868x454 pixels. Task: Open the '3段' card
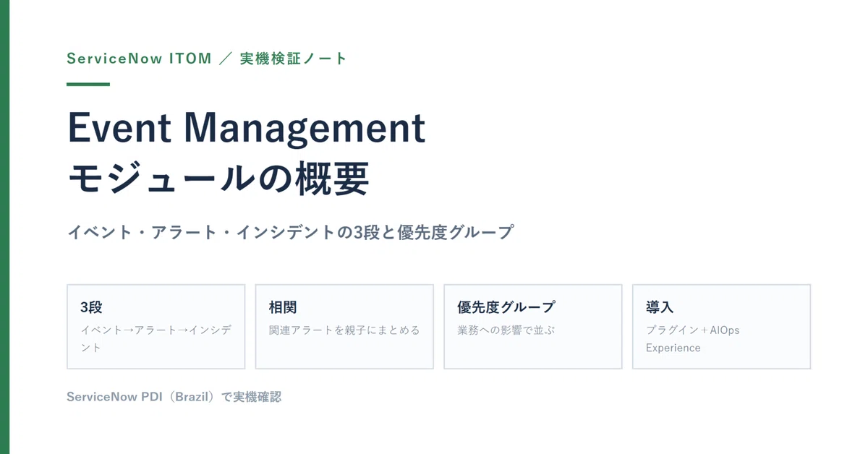tap(156, 327)
